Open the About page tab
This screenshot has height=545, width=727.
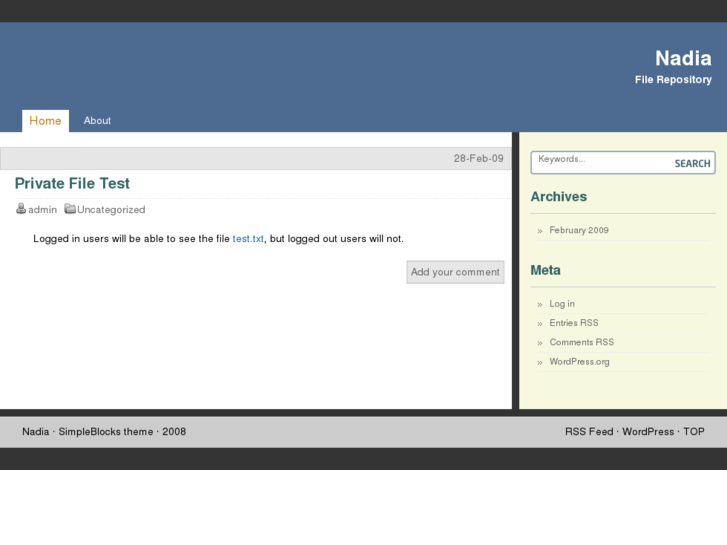click(x=97, y=121)
